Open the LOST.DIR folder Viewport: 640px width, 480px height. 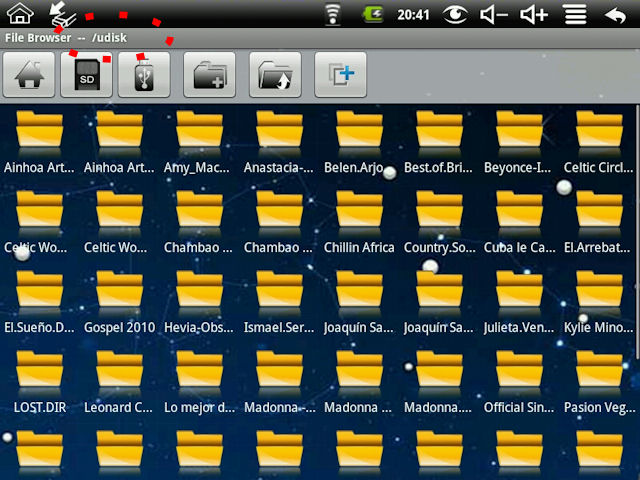[x=40, y=382]
